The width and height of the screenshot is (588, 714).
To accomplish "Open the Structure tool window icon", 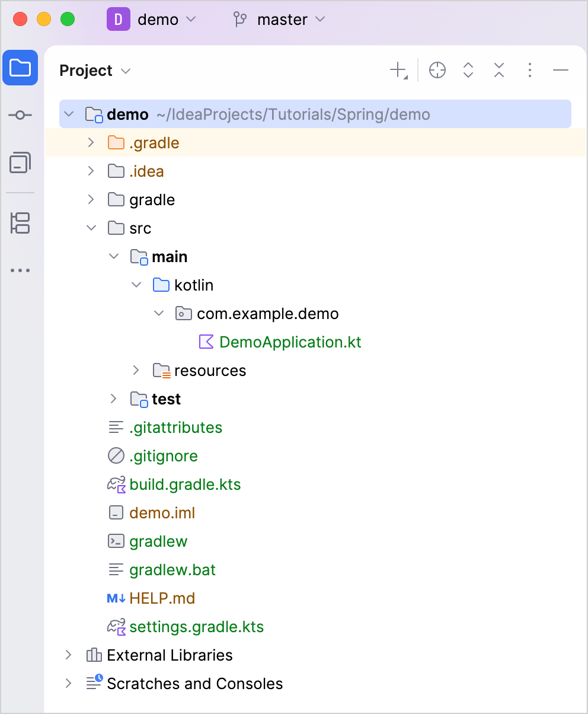I will click(x=20, y=223).
